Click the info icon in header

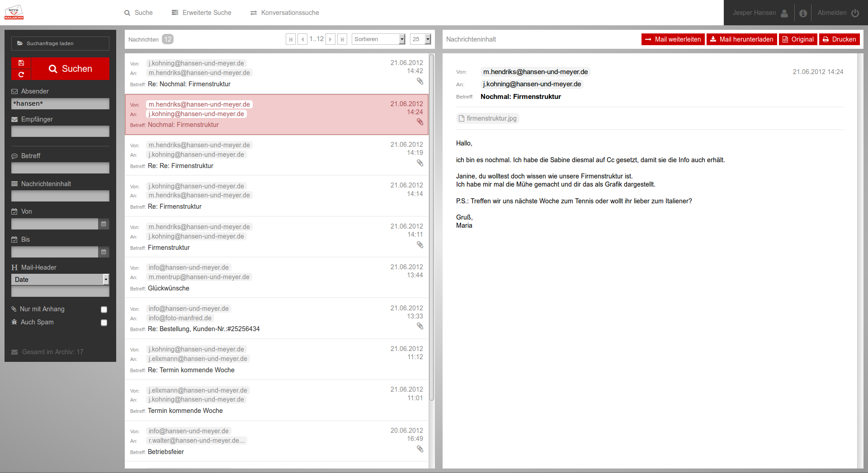pos(803,13)
